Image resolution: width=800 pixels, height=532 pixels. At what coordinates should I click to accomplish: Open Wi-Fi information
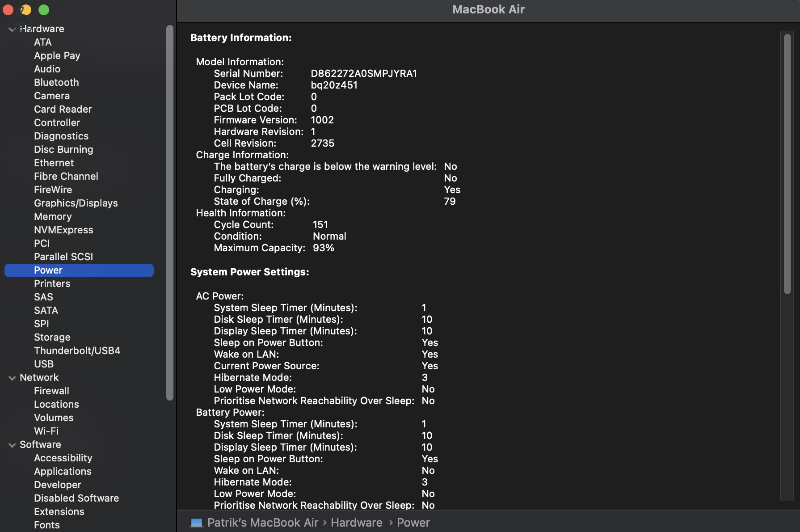[x=46, y=431]
